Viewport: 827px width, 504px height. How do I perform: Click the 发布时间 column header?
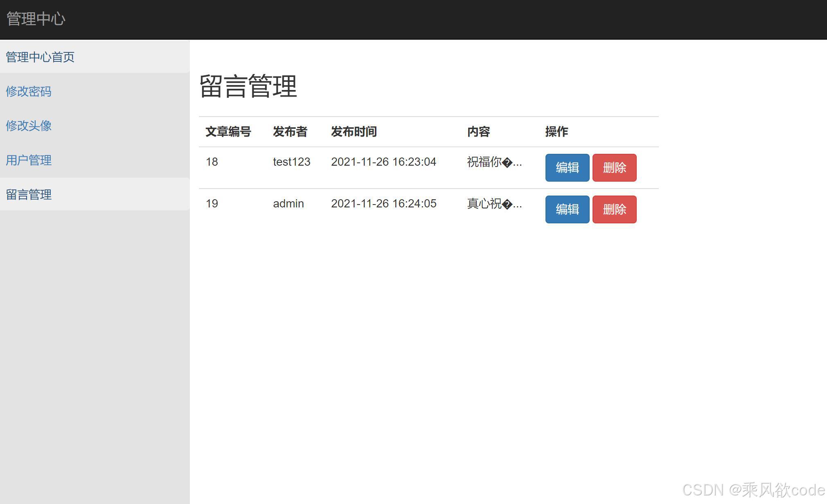354,132
